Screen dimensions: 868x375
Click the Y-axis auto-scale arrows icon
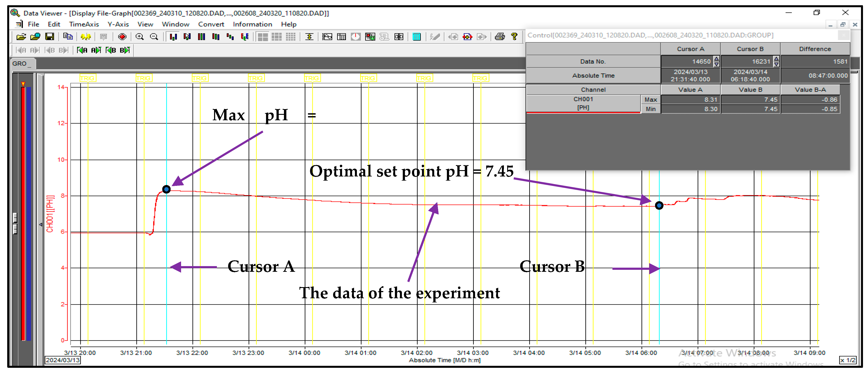tap(309, 37)
